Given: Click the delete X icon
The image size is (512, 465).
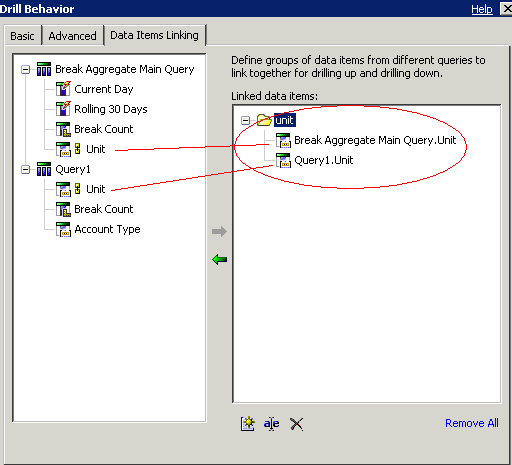Looking at the screenshot, I should coord(296,424).
